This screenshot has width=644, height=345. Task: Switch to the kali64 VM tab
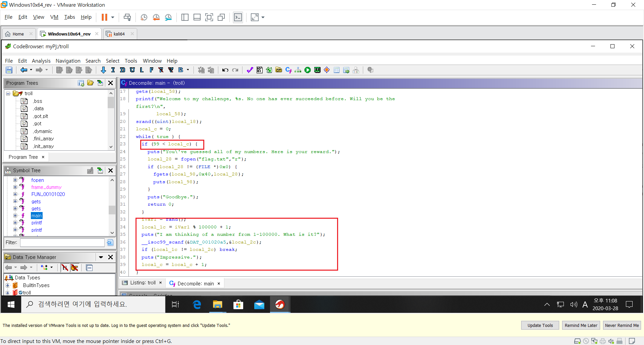(119, 34)
